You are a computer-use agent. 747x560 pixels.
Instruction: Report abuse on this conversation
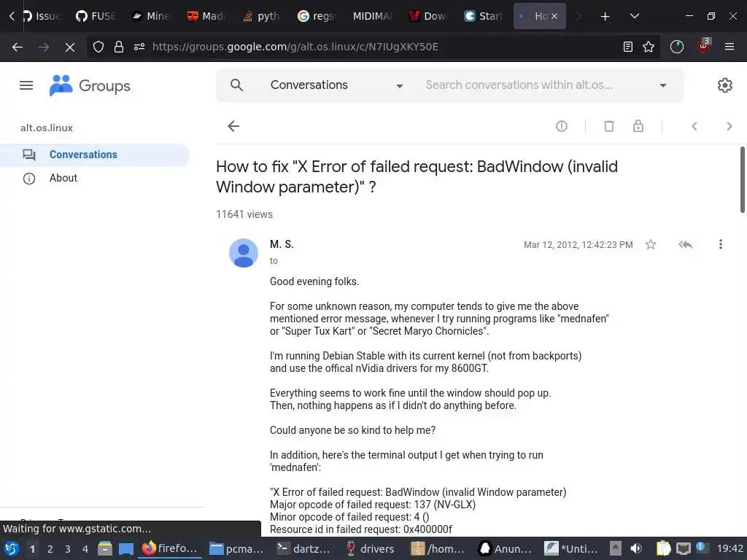[x=562, y=126]
